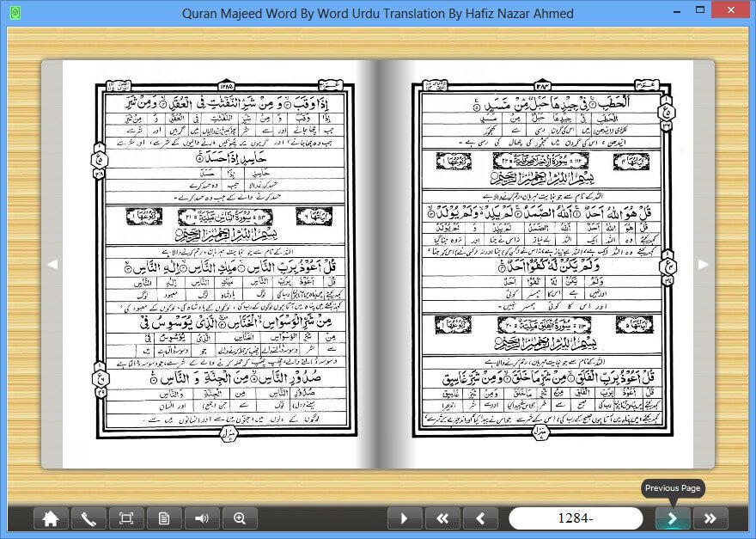Viewport: 756px width, 539px height.
Task: Click the highlighted right chevron button
Action: pyautogui.click(x=673, y=518)
